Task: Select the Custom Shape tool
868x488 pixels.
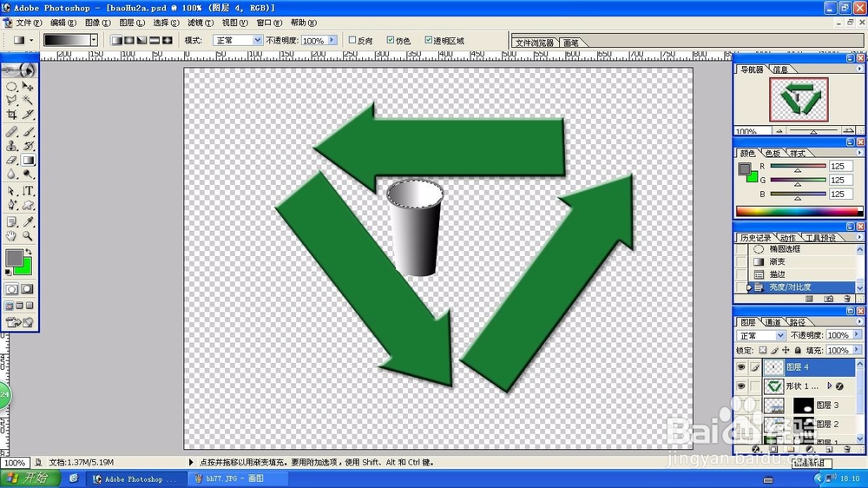Action: coord(28,205)
